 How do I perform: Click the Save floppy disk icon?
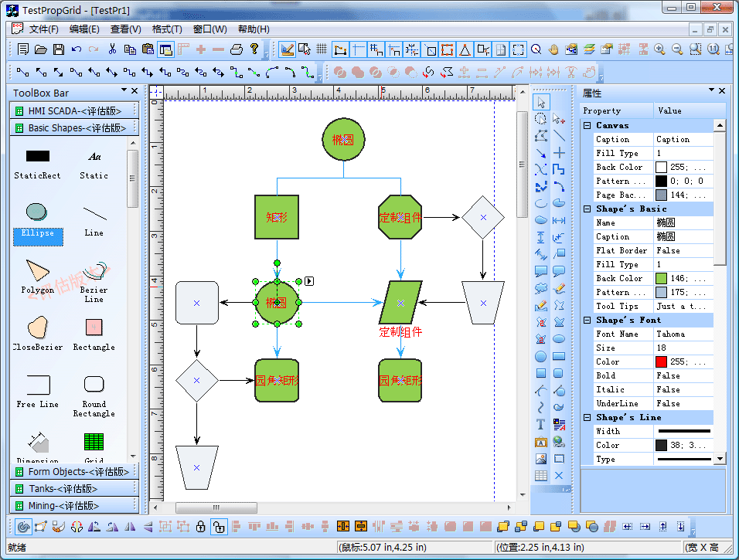(x=59, y=49)
